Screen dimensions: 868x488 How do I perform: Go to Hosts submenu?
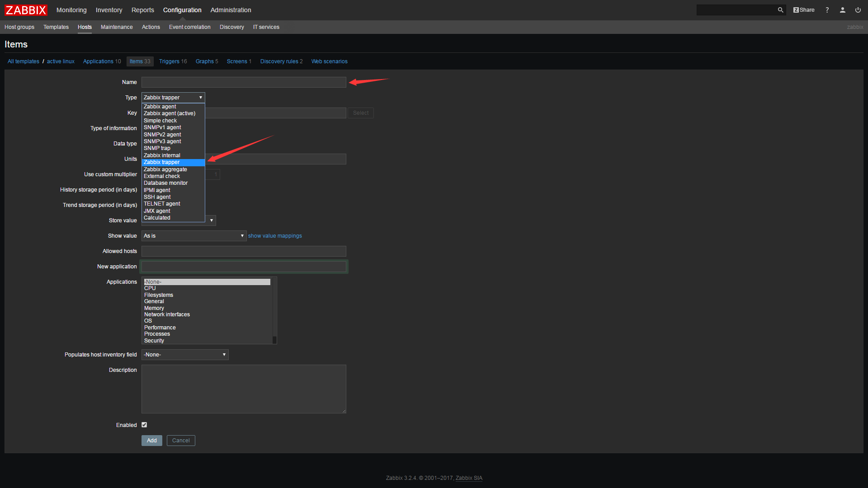point(85,27)
